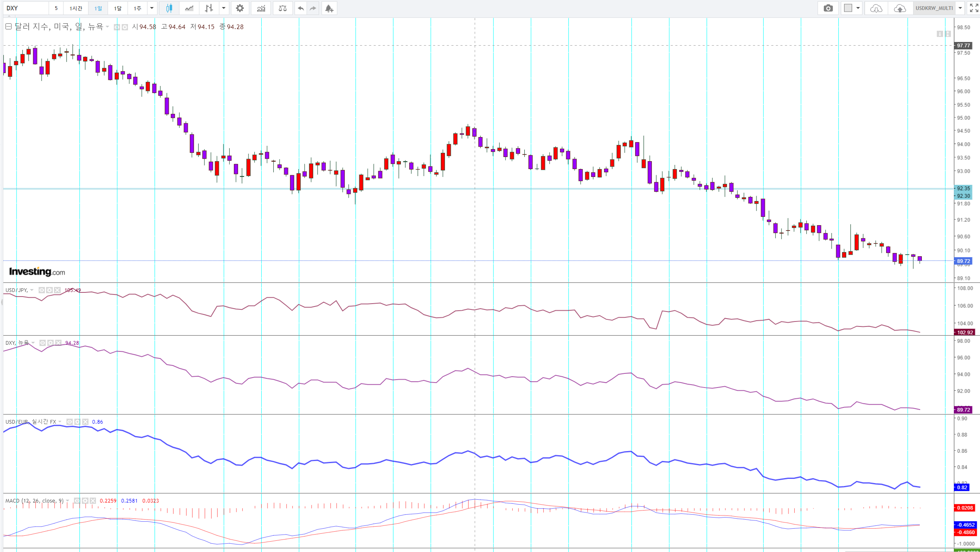The height and width of the screenshot is (552, 980).
Task: Open the indicators icon
Action: [261, 8]
